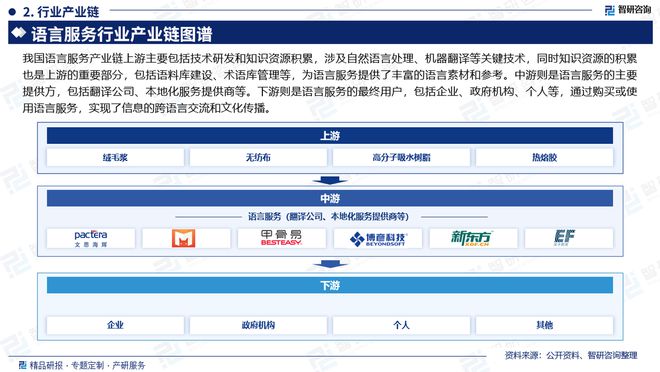The image size is (660, 372).
Task: Click the 智研咨询 logo at top right
Action: tap(628, 10)
